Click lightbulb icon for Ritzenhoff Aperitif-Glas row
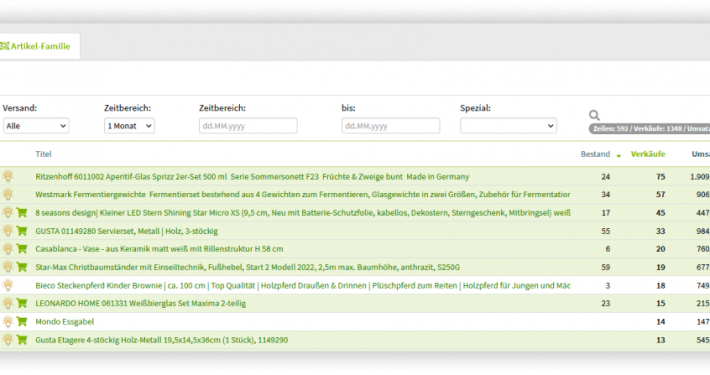The width and height of the screenshot is (710, 375). coord(8,176)
